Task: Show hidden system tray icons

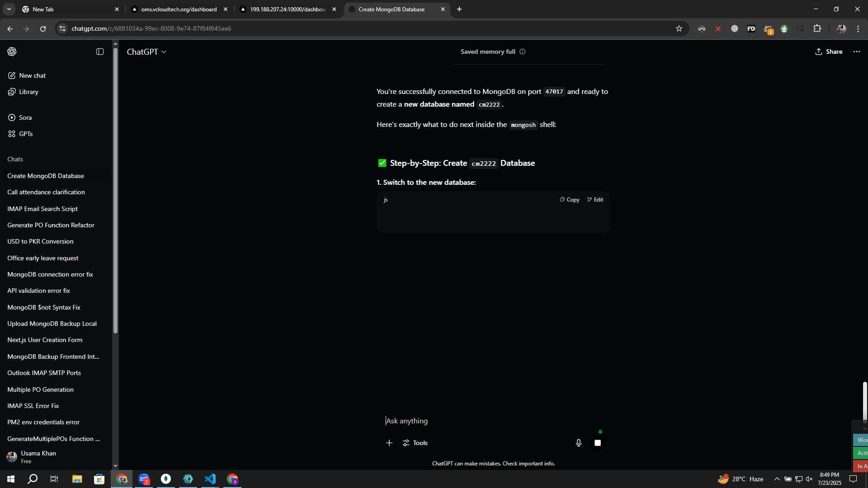Action: click(777, 479)
